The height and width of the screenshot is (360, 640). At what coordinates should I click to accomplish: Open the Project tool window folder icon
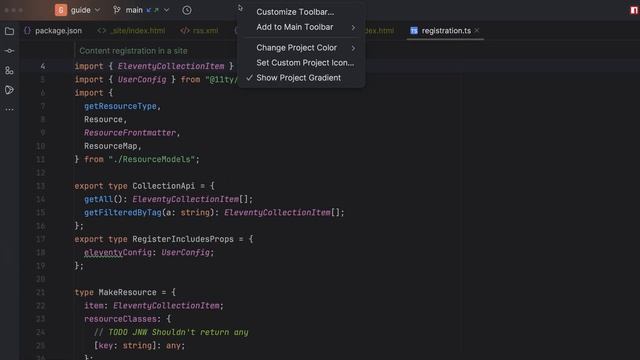9,31
